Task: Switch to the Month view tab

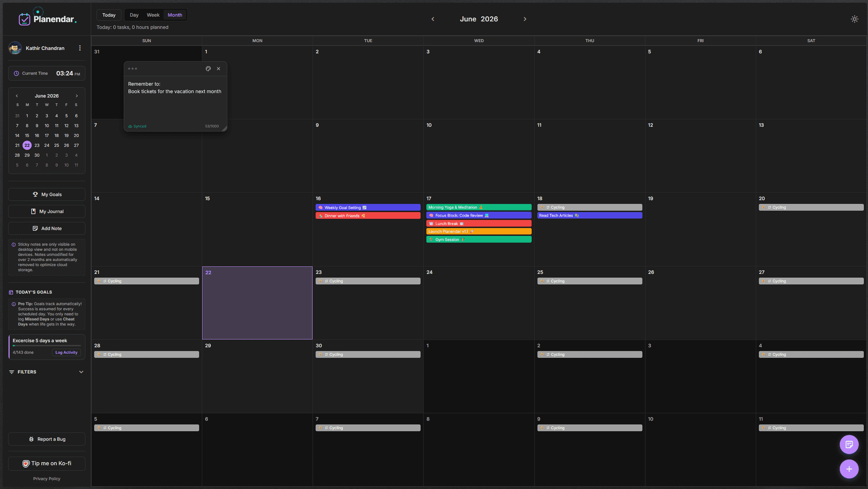Action: click(175, 15)
